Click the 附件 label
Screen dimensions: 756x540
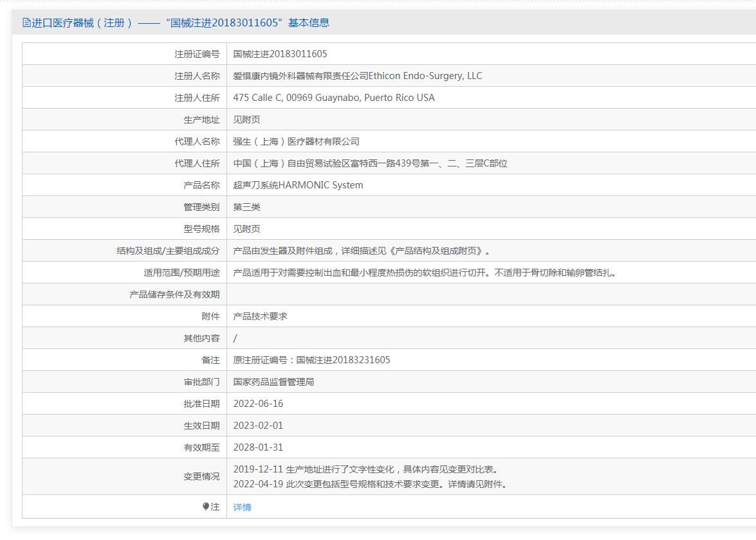[x=210, y=316]
